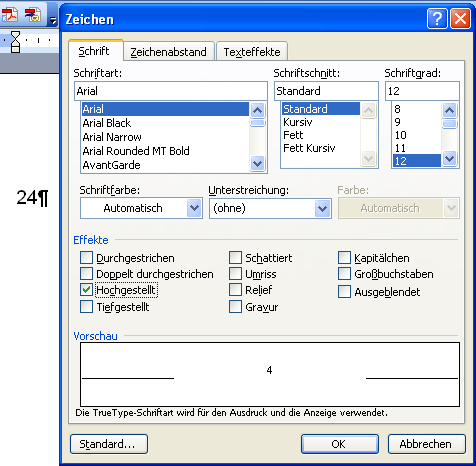Open toolbar options arrow beside PDF icons
Screen dimensions: 476x466
(53, 21)
